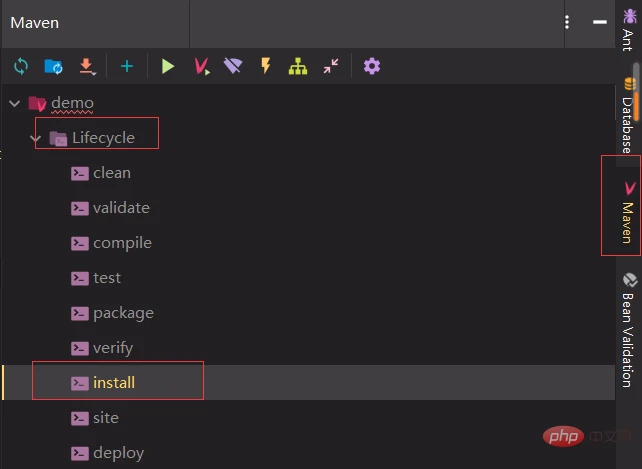This screenshot has width=642, height=469.
Task: Show the Maven dependencies diagram
Action: coord(298,66)
